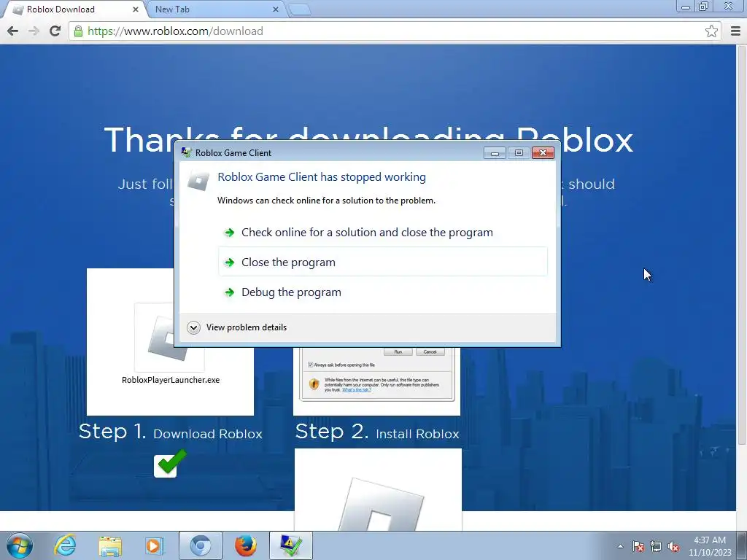
Task: Switch to Chrome on the taskbar
Action: [200, 545]
